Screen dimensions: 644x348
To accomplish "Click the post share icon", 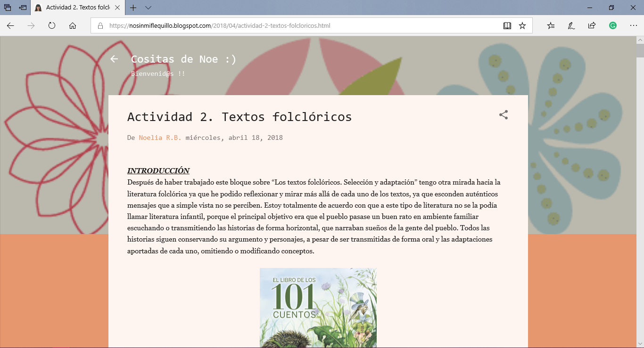I will [x=504, y=115].
